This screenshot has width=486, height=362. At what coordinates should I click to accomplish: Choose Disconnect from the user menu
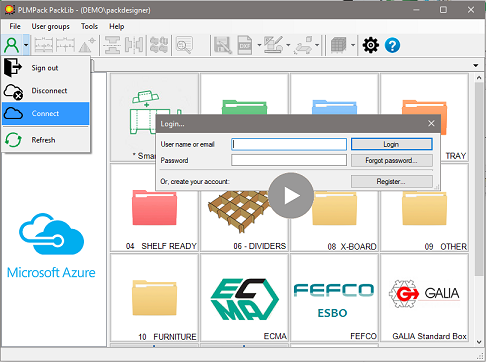(46, 91)
